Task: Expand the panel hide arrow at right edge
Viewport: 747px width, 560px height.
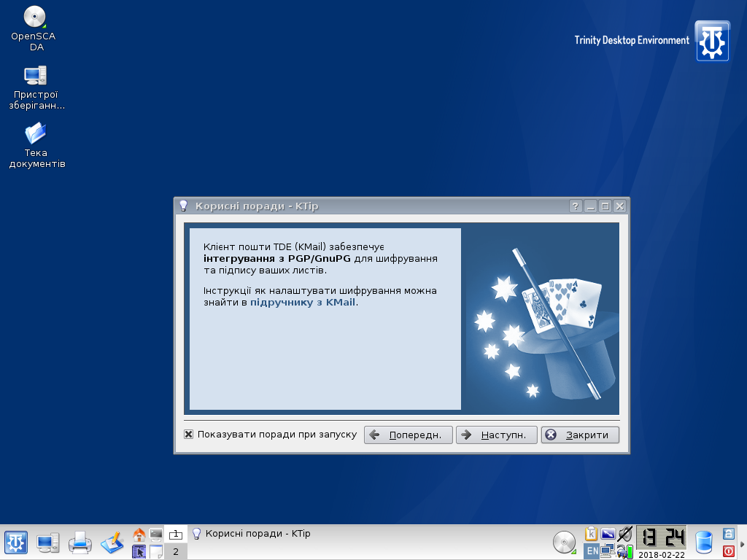Action: (743, 542)
